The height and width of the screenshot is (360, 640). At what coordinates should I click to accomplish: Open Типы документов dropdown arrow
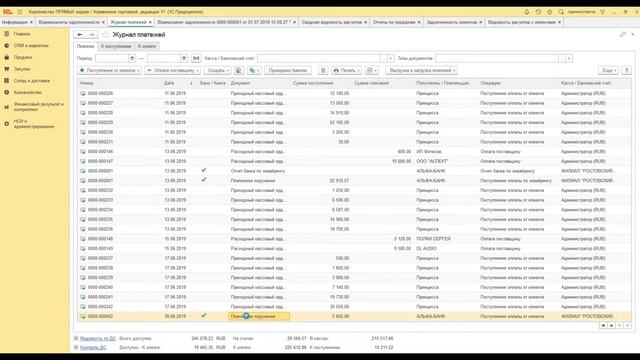click(569, 58)
